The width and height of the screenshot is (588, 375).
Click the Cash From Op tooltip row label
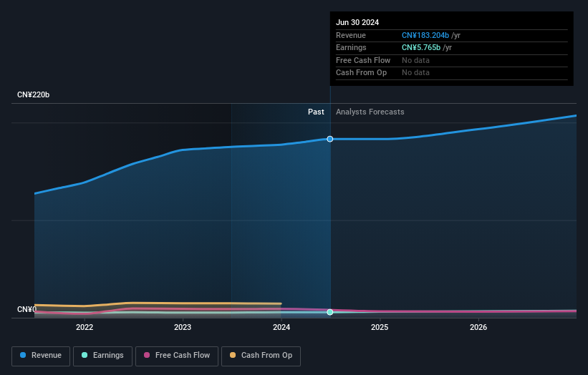361,73
